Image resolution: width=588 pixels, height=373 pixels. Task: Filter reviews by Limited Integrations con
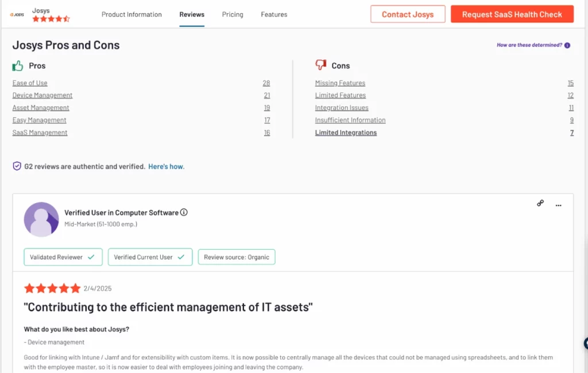click(x=346, y=133)
